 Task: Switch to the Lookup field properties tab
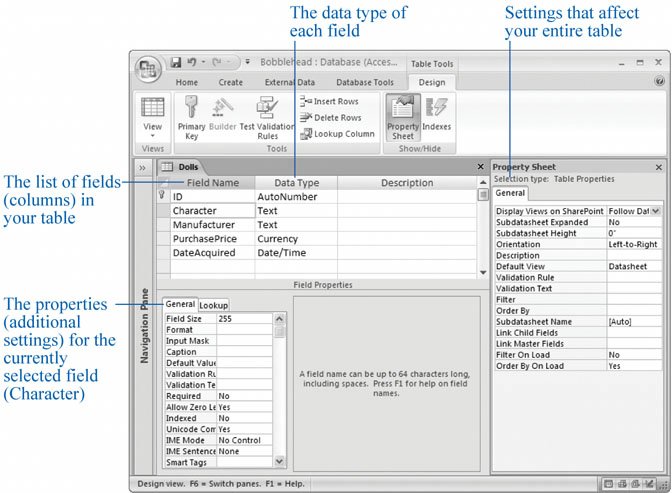pyautogui.click(x=214, y=304)
